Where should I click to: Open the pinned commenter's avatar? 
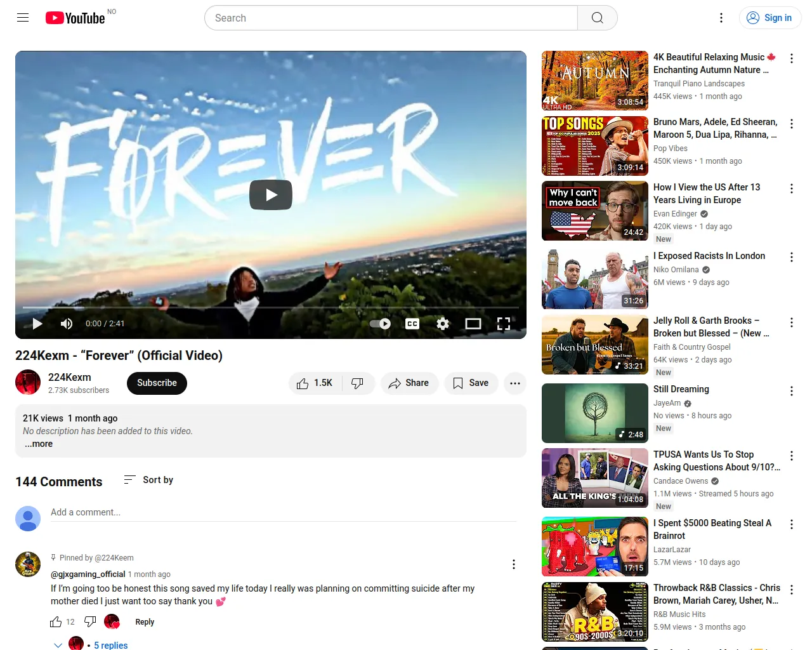click(x=28, y=564)
